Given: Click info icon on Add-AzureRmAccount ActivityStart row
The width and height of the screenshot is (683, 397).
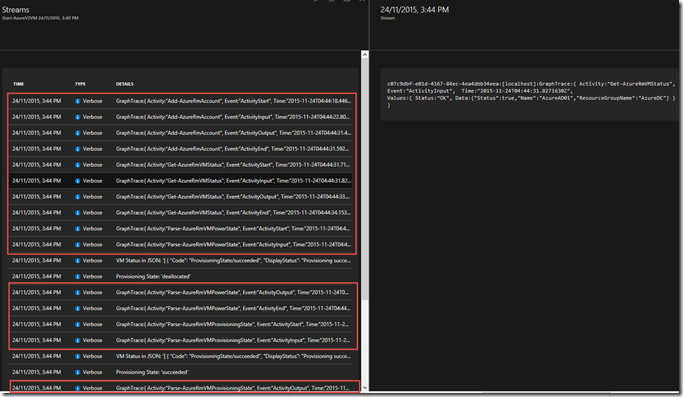Looking at the screenshot, I should [78, 101].
